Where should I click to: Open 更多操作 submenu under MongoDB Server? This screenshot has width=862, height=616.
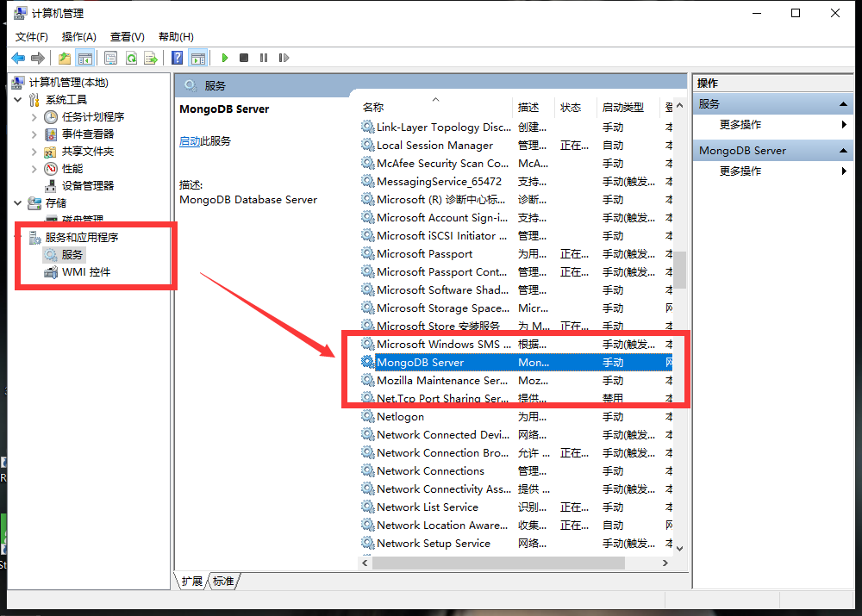click(773, 171)
